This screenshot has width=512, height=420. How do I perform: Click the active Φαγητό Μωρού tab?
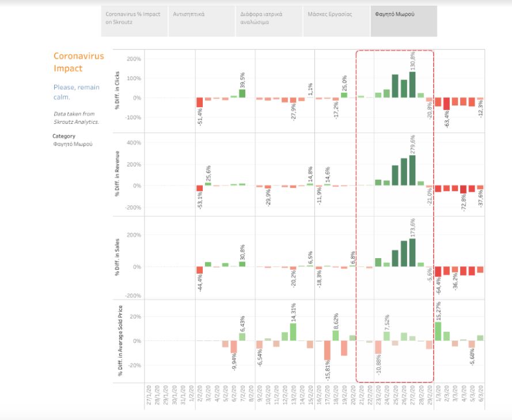403,22
